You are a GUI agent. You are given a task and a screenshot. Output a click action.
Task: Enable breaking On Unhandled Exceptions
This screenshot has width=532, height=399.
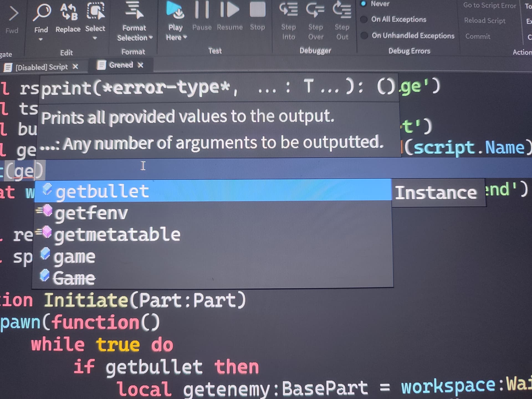(364, 36)
